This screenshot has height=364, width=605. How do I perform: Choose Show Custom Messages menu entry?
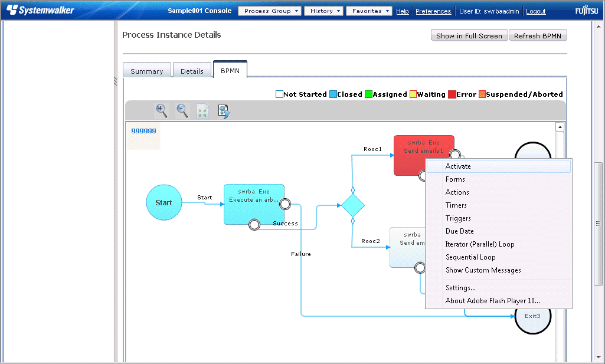tap(499, 270)
